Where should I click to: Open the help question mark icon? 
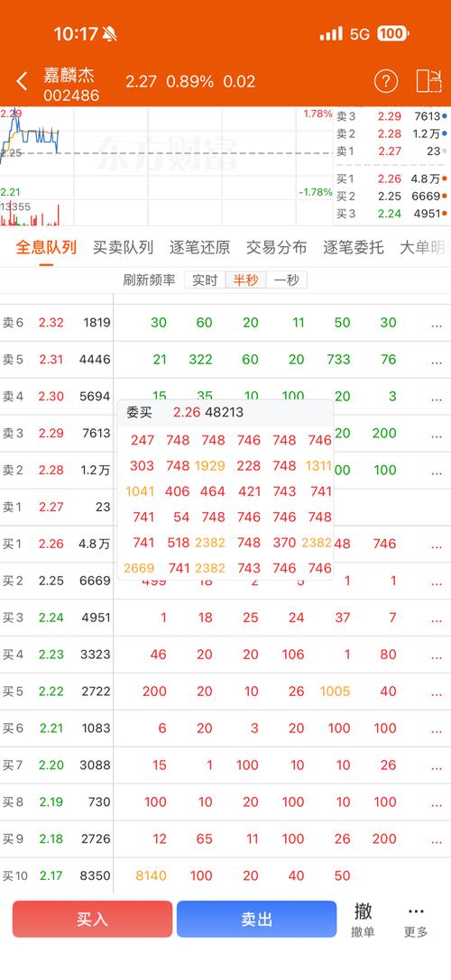tap(386, 81)
